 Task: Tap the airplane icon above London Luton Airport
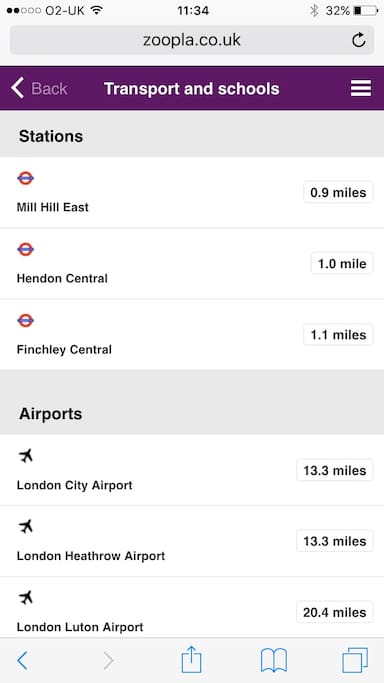(x=26, y=598)
